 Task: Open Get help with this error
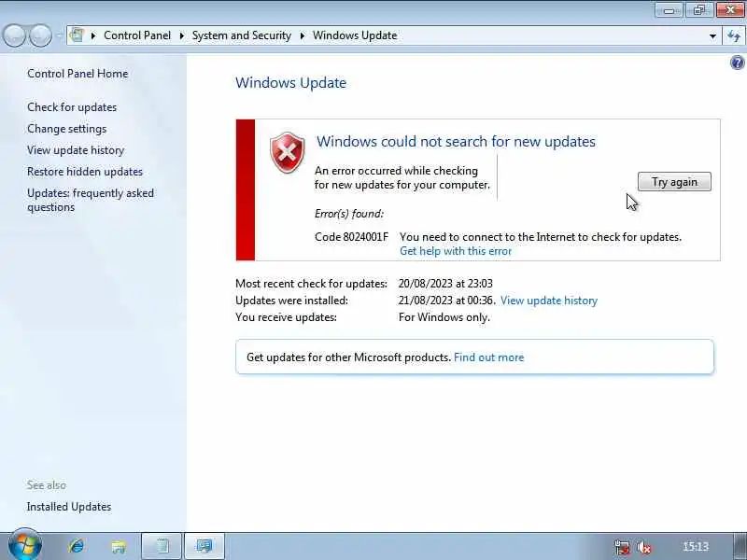[x=456, y=251]
